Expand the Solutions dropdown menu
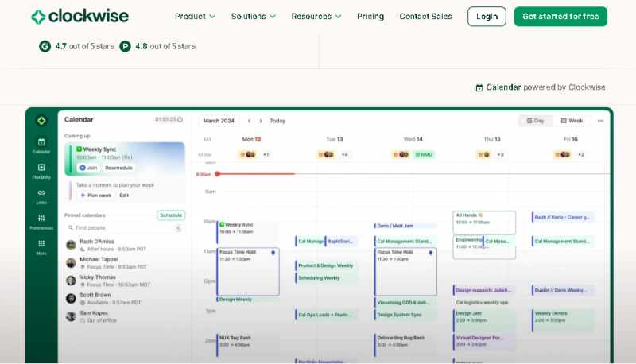This screenshot has width=636, height=364. pos(254,17)
